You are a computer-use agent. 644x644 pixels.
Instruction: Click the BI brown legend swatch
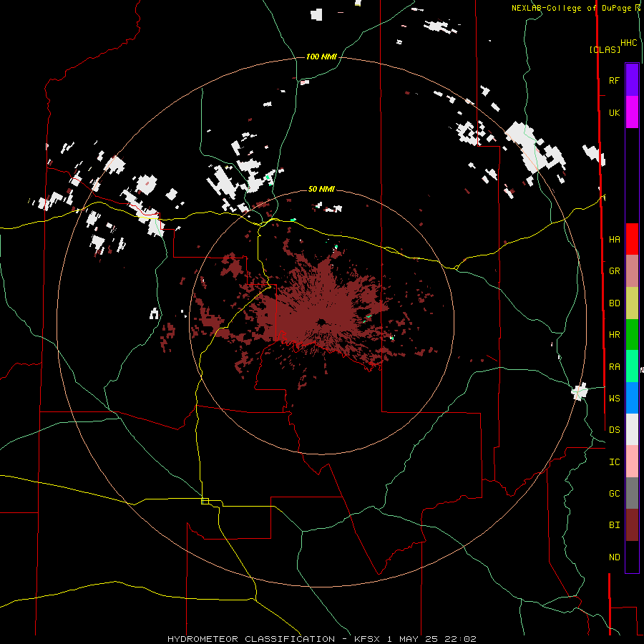pos(632,525)
